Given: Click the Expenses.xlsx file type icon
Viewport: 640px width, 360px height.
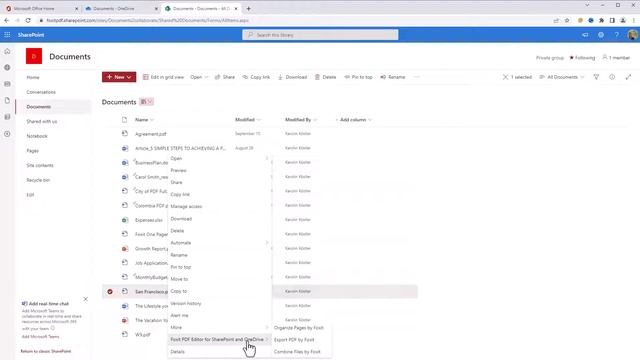Looking at the screenshot, I should pos(125,220).
